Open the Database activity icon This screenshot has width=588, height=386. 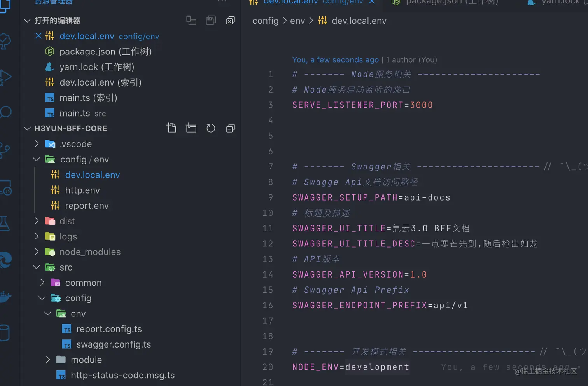click(x=4, y=333)
